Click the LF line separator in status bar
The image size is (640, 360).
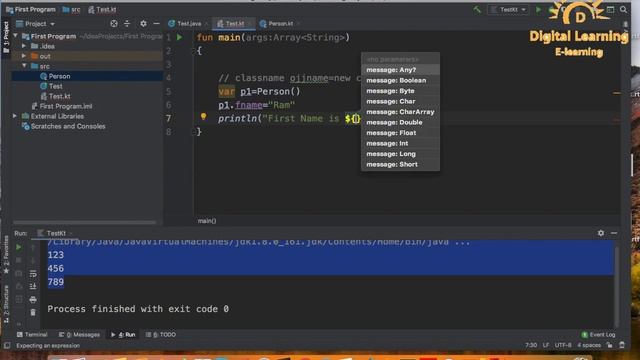tap(546, 345)
